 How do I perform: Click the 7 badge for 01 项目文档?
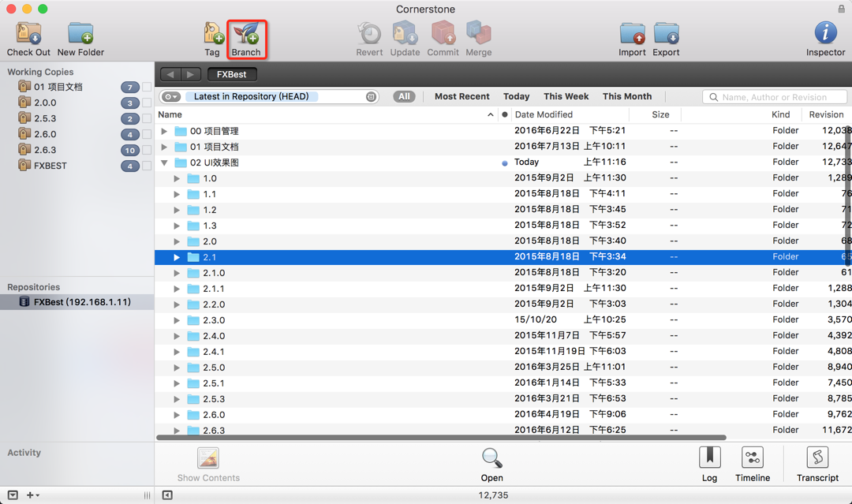coord(130,88)
